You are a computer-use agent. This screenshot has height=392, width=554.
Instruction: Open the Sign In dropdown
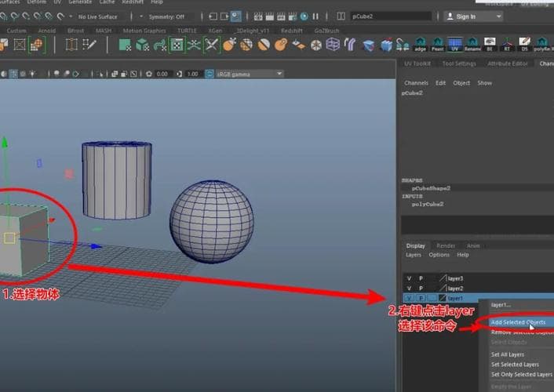coord(473,16)
